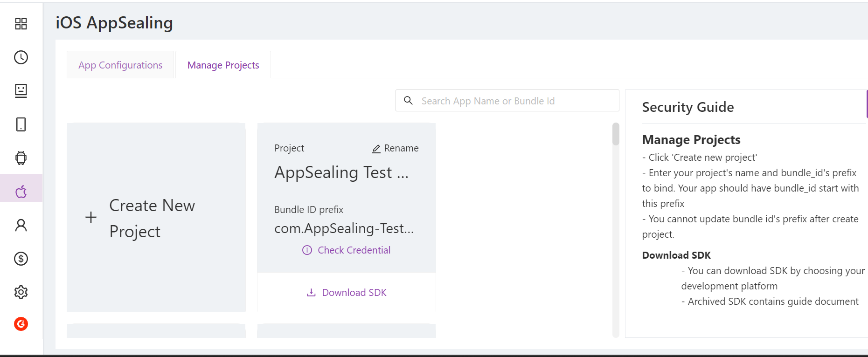This screenshot has height=357, width=868.
Task: Click the project list vertical scrollbar thumb
Action: (x=616, y=134)
